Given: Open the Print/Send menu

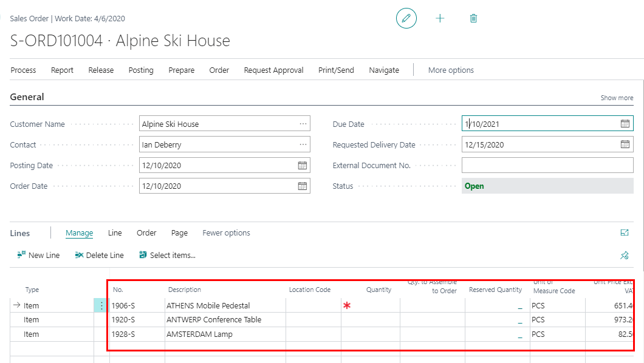Looking at the screenshot, I should (x=336, y=70).
